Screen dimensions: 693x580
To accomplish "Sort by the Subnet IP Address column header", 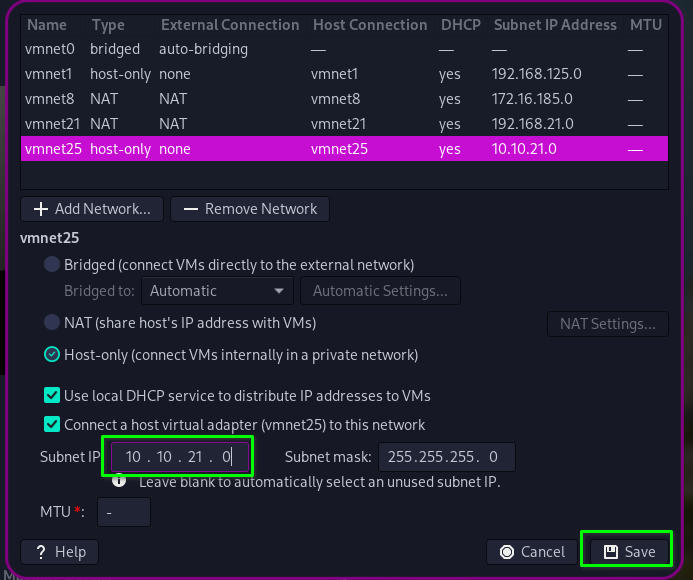I will [554, 24].
